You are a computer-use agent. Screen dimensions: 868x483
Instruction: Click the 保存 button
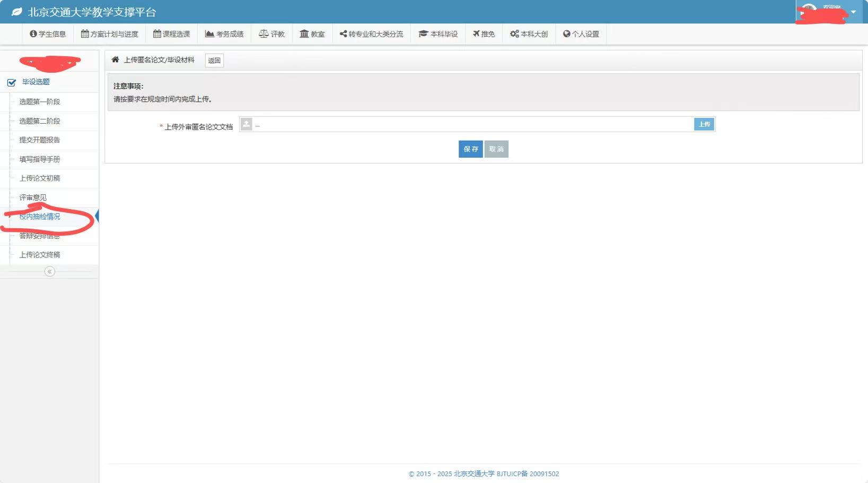coord(470,149)
